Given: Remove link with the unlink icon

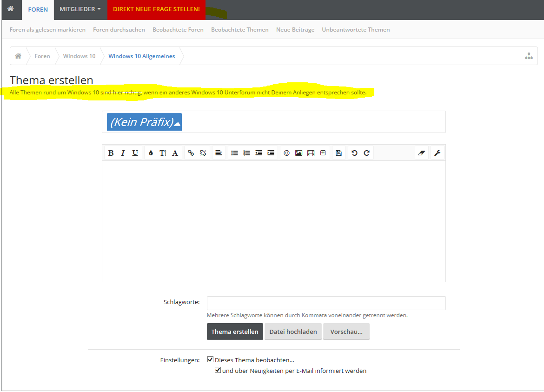Looking at the screenshot, I should [203, 153].
